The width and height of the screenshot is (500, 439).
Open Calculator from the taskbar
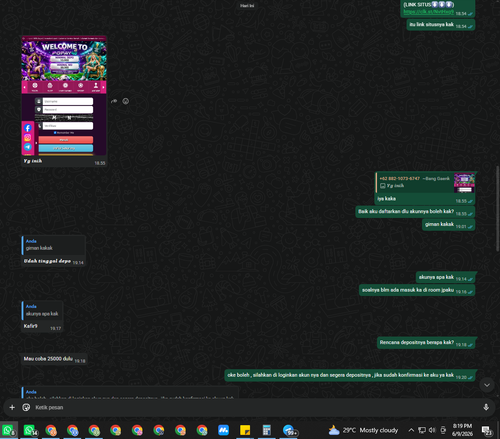pyautogui.click(x=267, y=430)
